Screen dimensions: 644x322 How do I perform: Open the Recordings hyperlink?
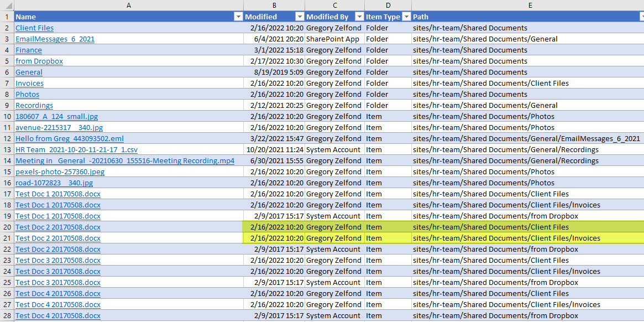[x=34, y=105]
